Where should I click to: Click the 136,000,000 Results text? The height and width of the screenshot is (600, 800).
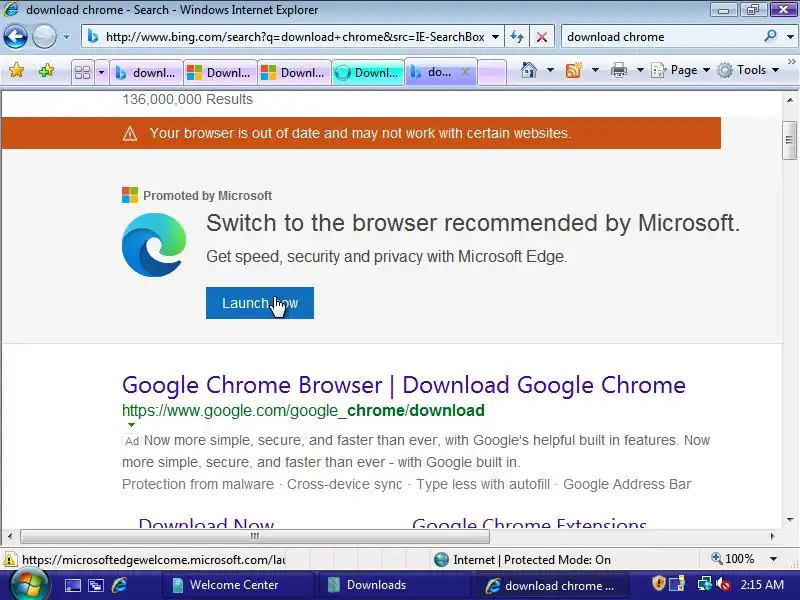coord(187,99)
